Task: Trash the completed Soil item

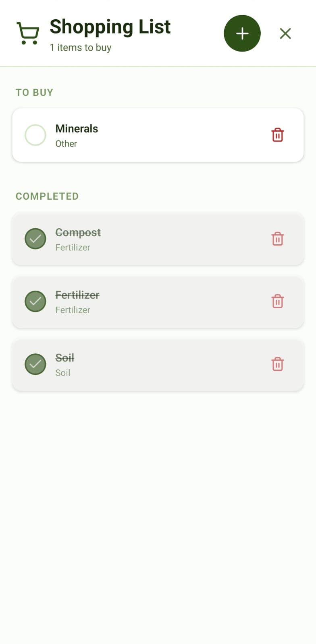Action: (x=277, y=364)
